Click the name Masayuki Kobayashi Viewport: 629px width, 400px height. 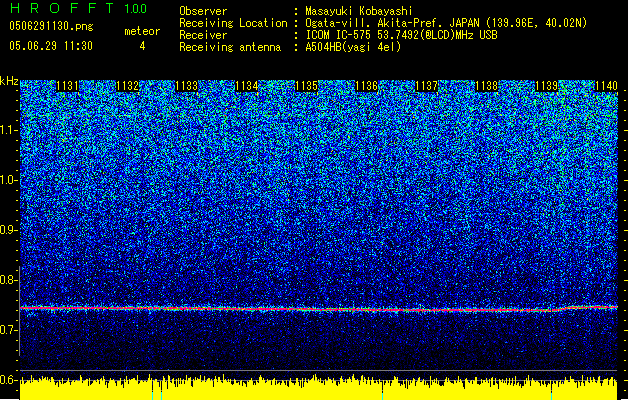358,11
